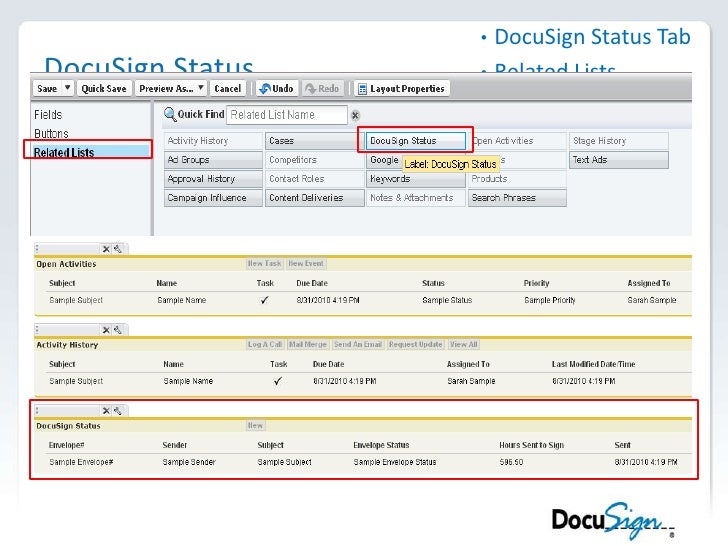The height and width of the screenshot is (546, 728).
Task: Click Sample Sender cell
Action: coord(189,462)
